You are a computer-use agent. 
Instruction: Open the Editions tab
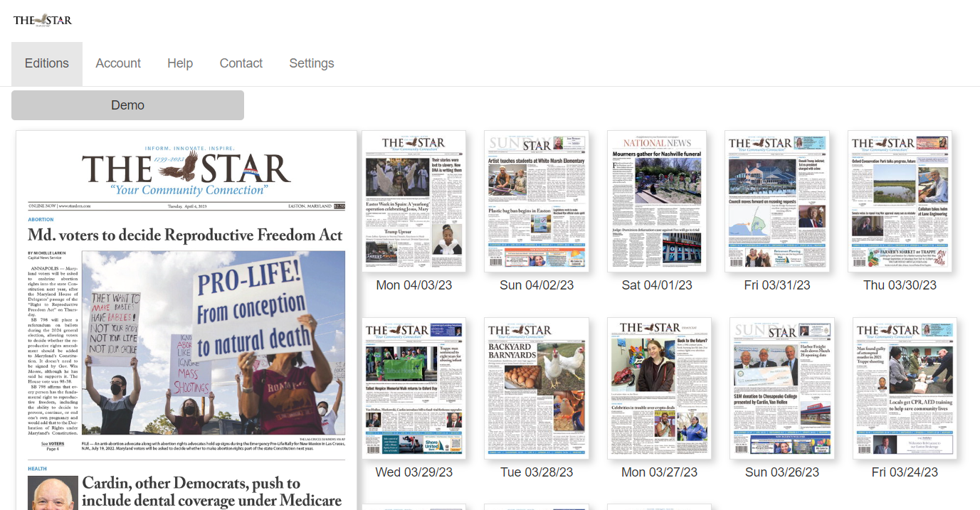47,63
